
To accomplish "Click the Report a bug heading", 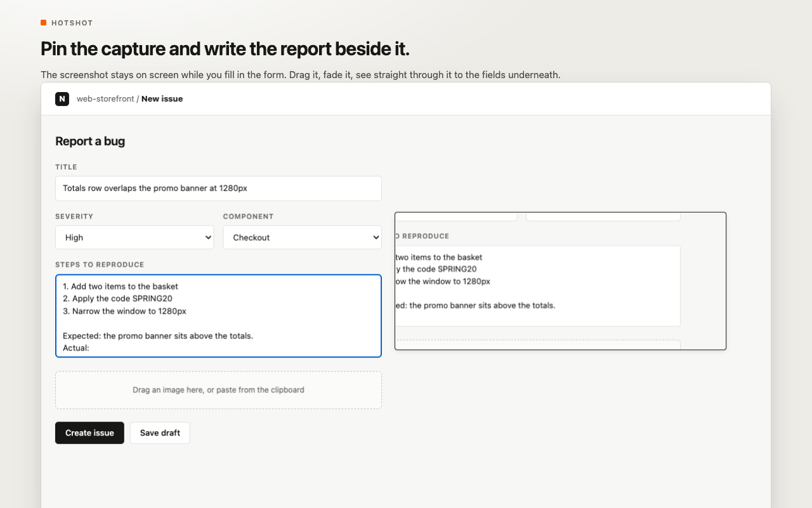I will coord(90,141).
